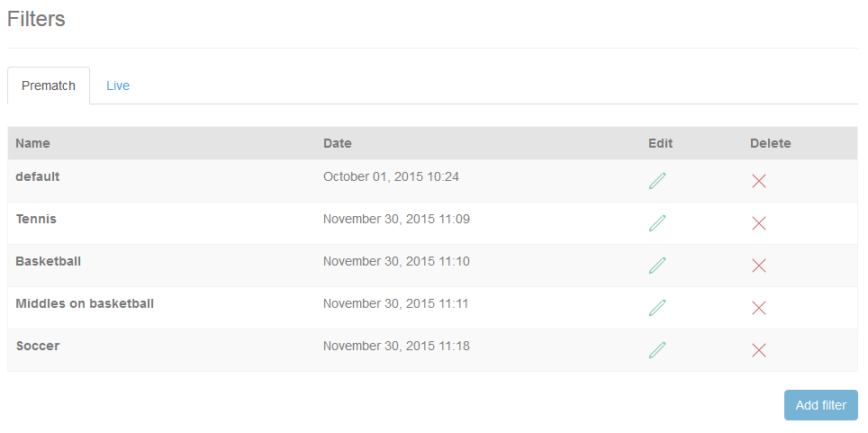
Task: Click the Name column header
Action: 32,143
